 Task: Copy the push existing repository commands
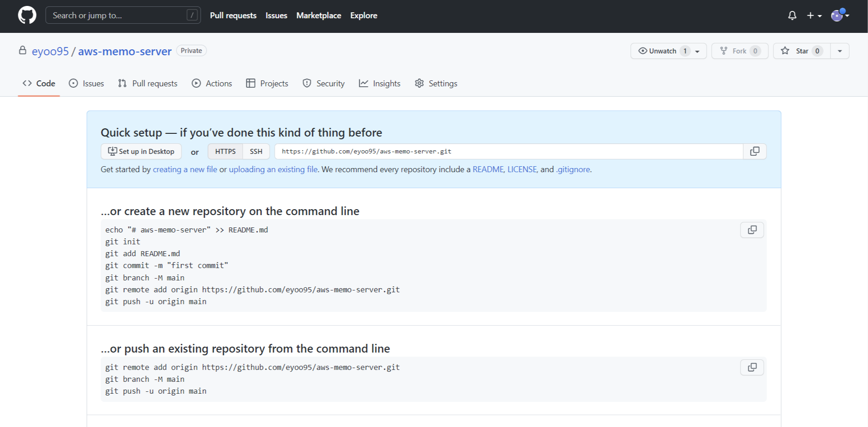coord(752,368)
